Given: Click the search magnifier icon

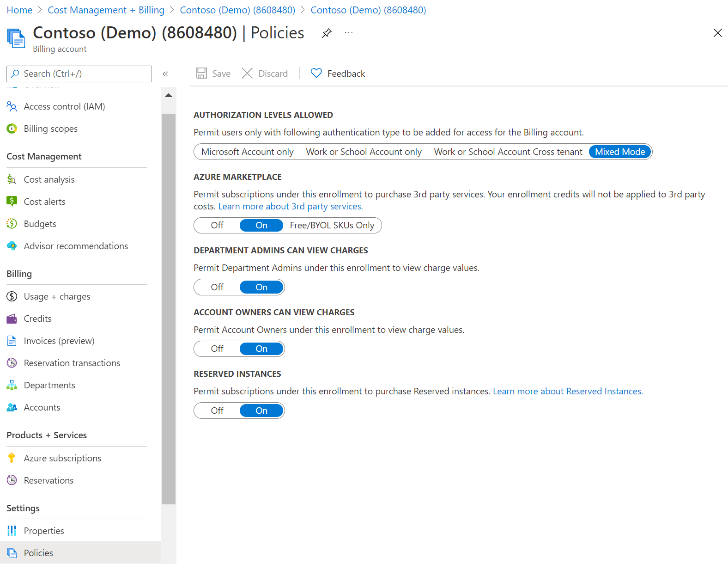Looking at the screenshot, I should [15, 74].
